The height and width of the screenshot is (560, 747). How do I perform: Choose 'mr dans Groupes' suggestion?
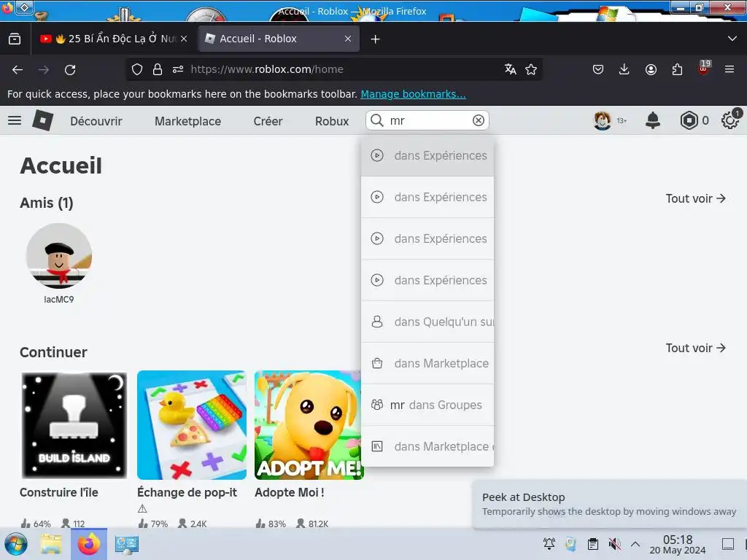[x=427, y=405]
